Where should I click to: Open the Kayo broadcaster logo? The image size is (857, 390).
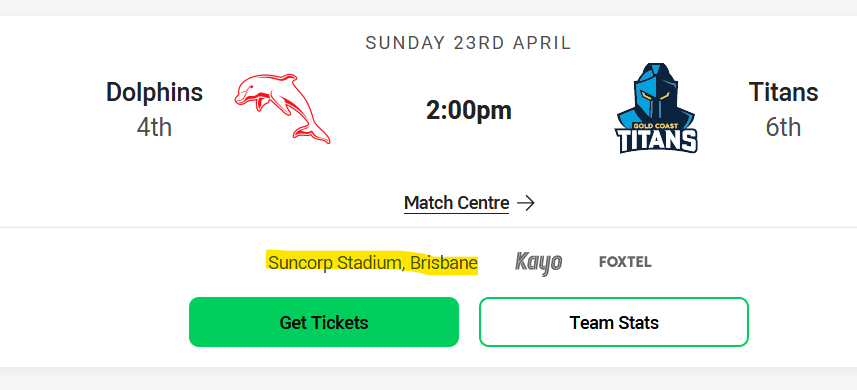538,263
